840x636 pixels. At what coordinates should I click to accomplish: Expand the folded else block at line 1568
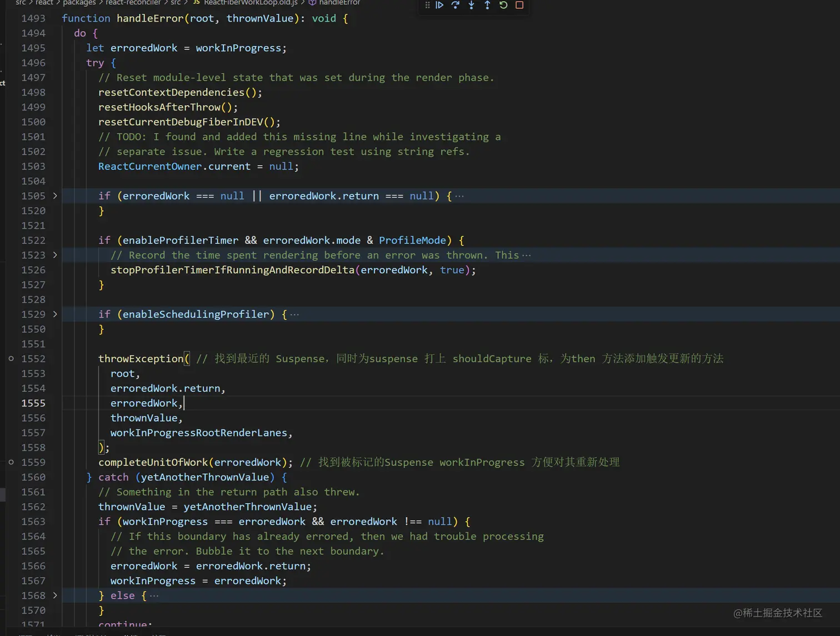click(x=55, y=595)
